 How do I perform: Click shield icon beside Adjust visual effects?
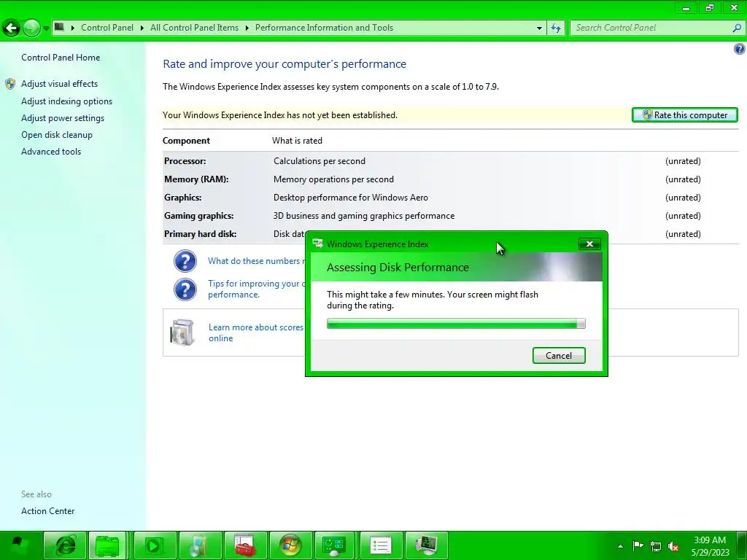10,85
